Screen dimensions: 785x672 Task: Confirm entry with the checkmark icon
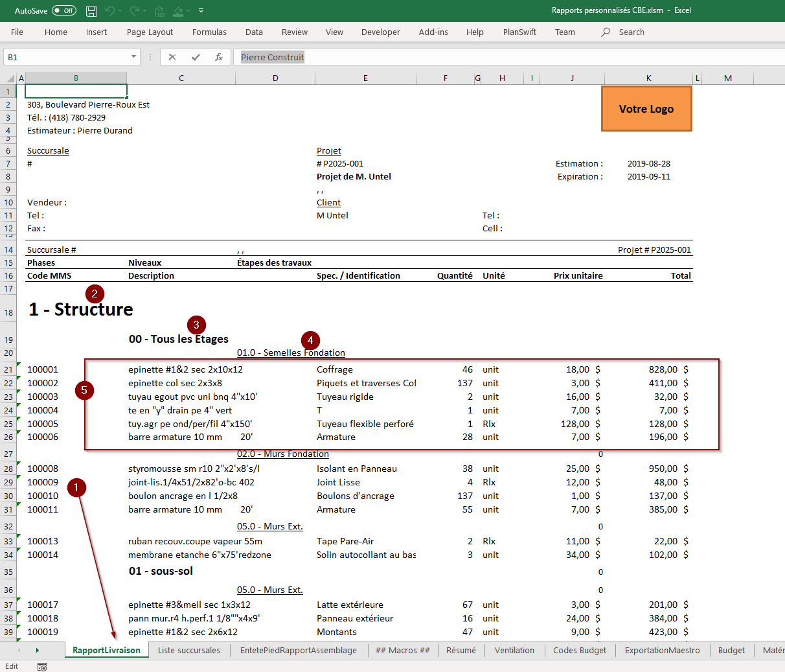(196, 57)
